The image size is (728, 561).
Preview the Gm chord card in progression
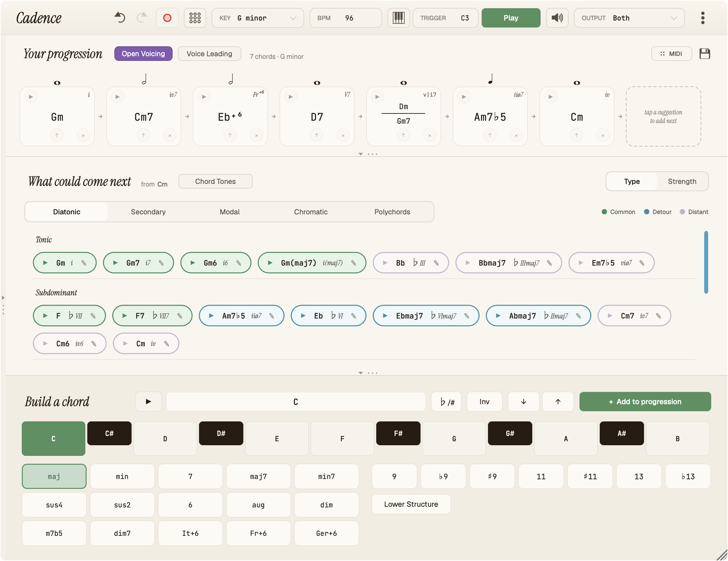pyautogui.click(x=31, y=97)
